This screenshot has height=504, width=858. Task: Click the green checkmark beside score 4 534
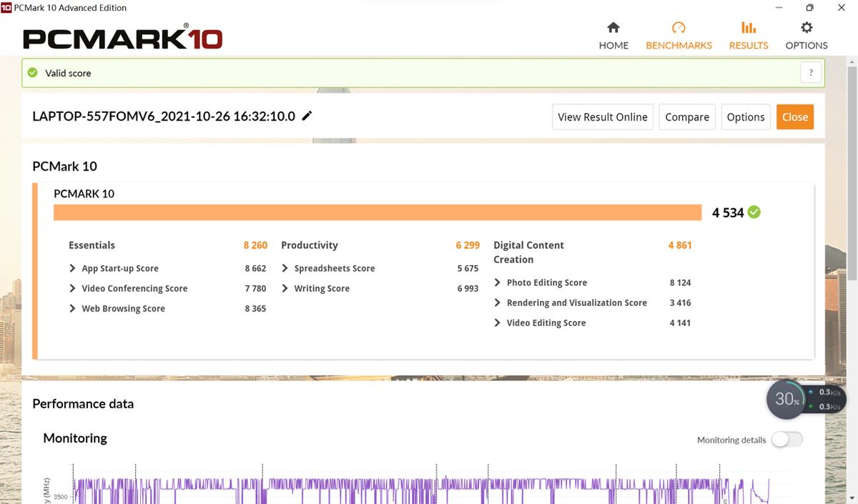[x=754, y=212]
